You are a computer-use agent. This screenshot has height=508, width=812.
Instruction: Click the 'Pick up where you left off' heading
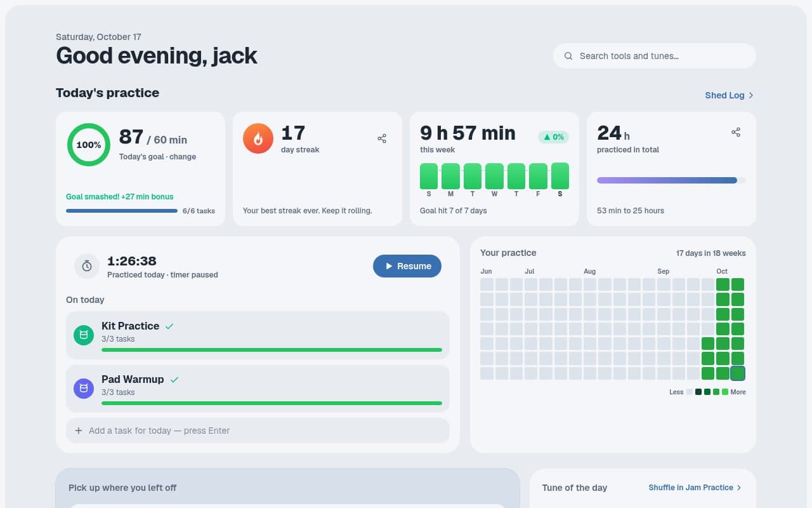[x=122, y=488]
